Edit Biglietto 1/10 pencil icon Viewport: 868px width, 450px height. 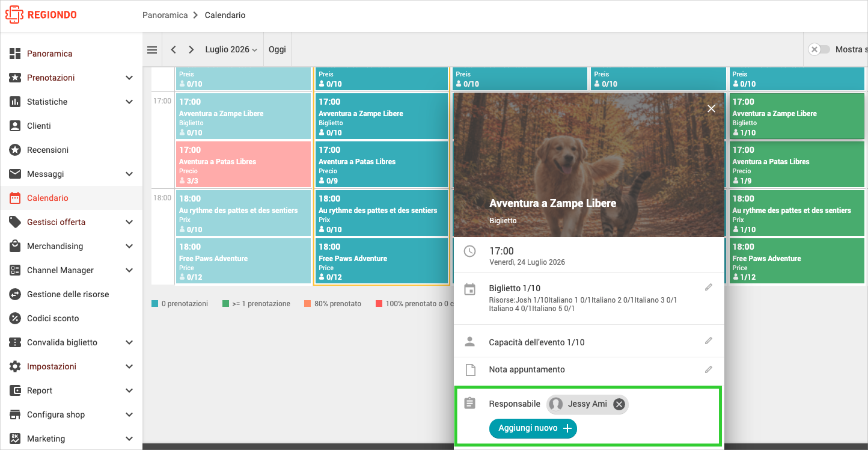point(709,288)
